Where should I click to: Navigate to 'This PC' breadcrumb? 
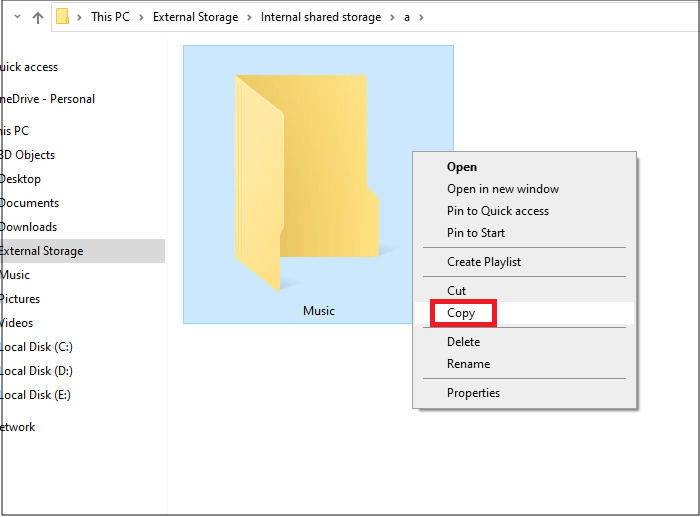pos(115,17)
